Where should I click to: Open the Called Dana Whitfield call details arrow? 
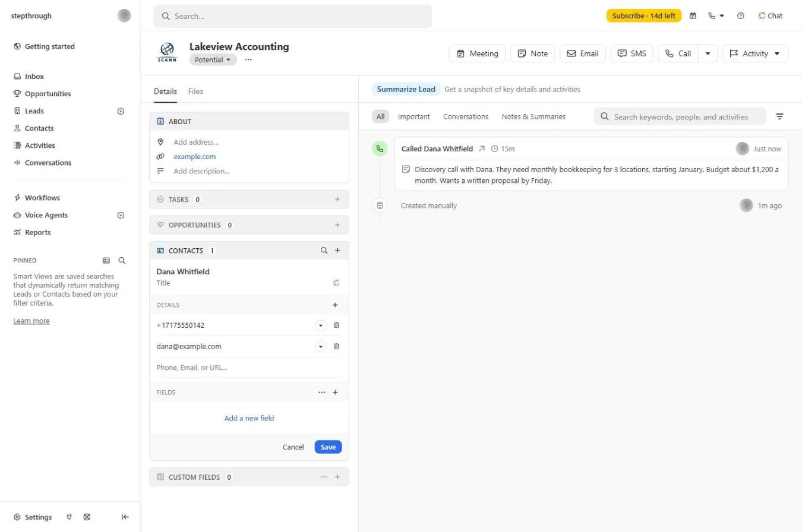482,149
